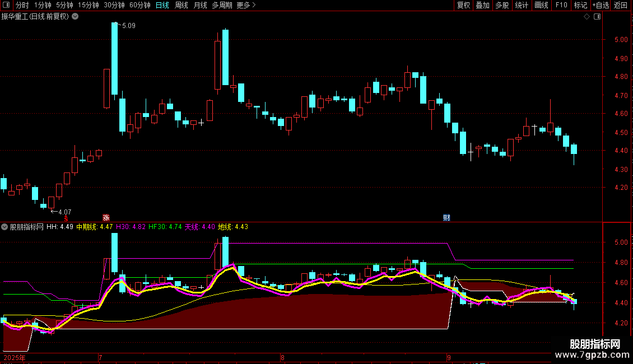The width and height of the screenshot is (633, 364).
Task: Click the 天线: 4.40 indicator value
Action: (x=200, y=227)
